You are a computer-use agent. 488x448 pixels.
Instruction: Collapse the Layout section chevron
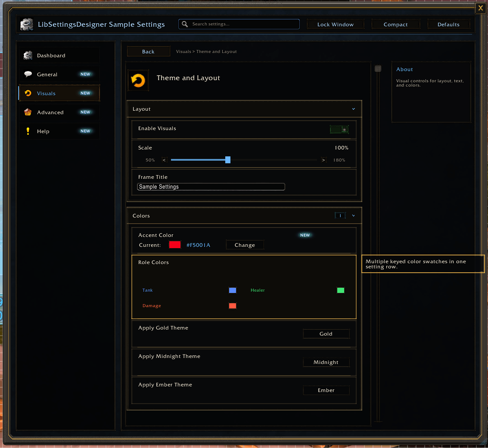[354, 109]
